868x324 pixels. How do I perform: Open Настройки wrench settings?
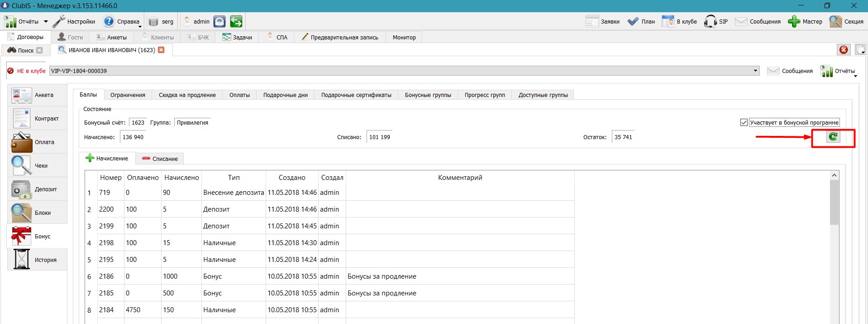(x=74, y=21)
